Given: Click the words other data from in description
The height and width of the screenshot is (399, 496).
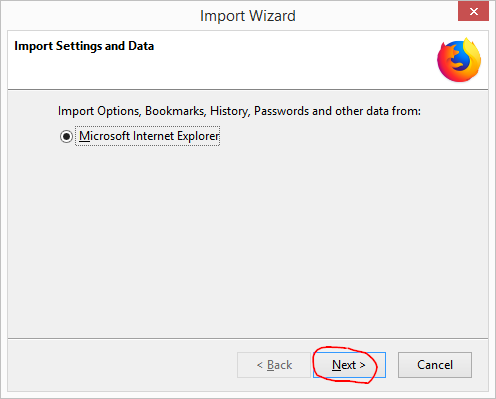Looking at the screenshot, I should point(378,111).
